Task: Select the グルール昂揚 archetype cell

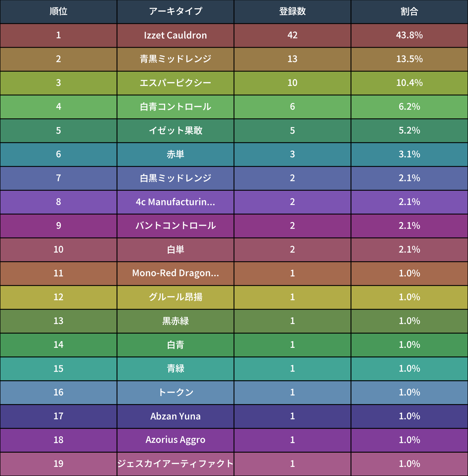Action: pos(175,297)
